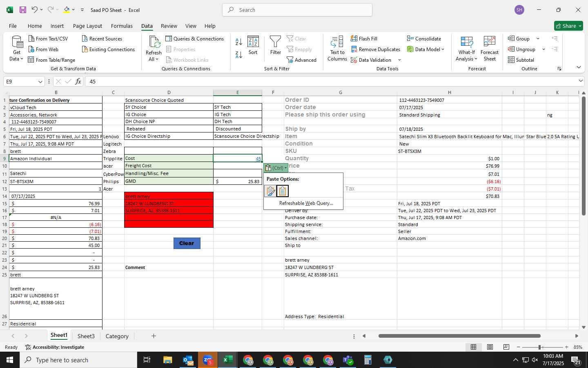The width and height of the screenshot is (588, 368).
Task: Collapse the ribbon chevron
Action: (579, 67)
